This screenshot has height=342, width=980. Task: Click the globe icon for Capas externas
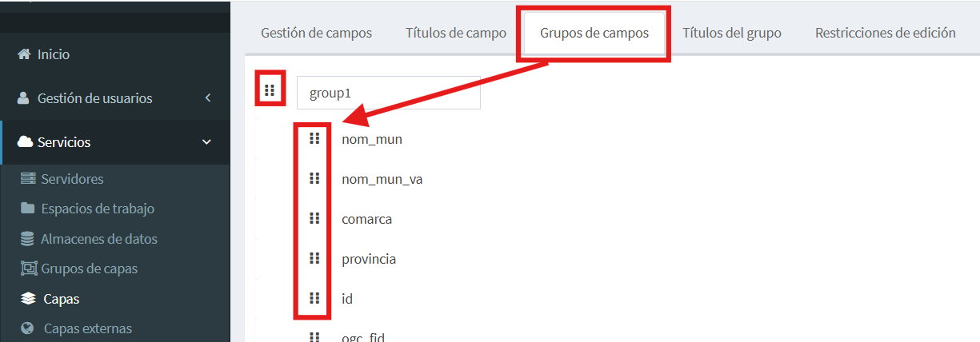click(28, 328)
